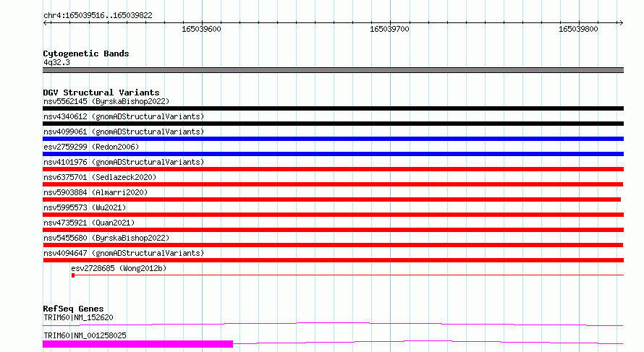The image size is (644, 352).
Task: Click the chr4:165039516..165039822 coordinate label
Action: click(98, 16)
